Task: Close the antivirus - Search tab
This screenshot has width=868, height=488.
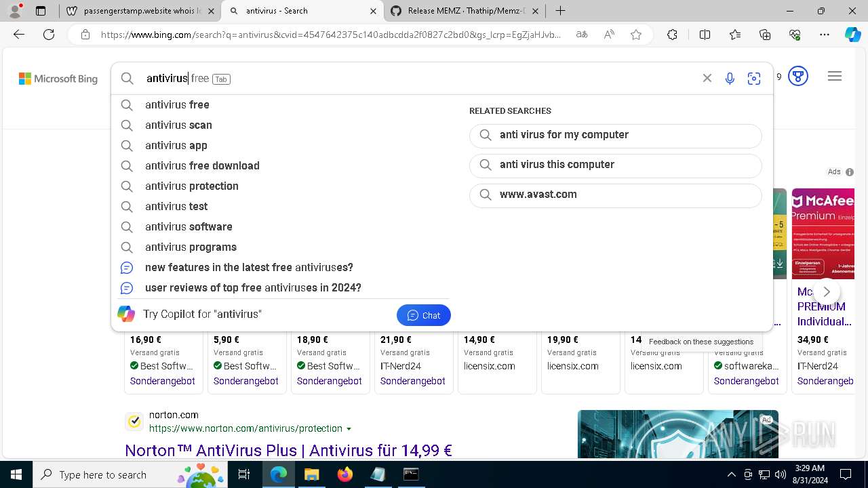Action: point(373,11)
